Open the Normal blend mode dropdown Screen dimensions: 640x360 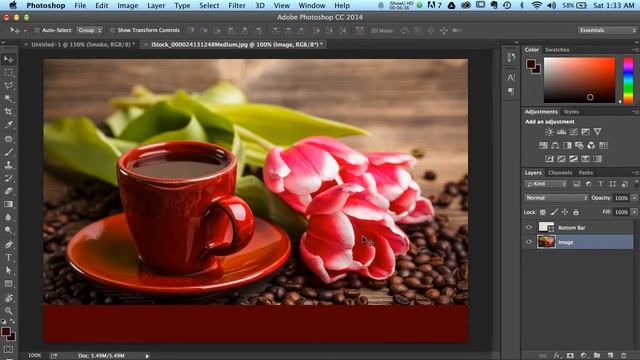[556, 198]
